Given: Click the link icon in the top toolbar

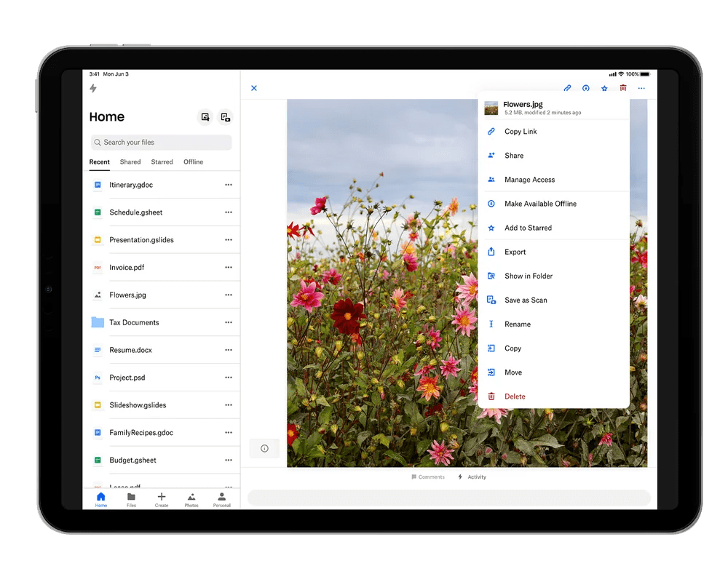Looking at the screenshot, I should [x=568, y=89].
